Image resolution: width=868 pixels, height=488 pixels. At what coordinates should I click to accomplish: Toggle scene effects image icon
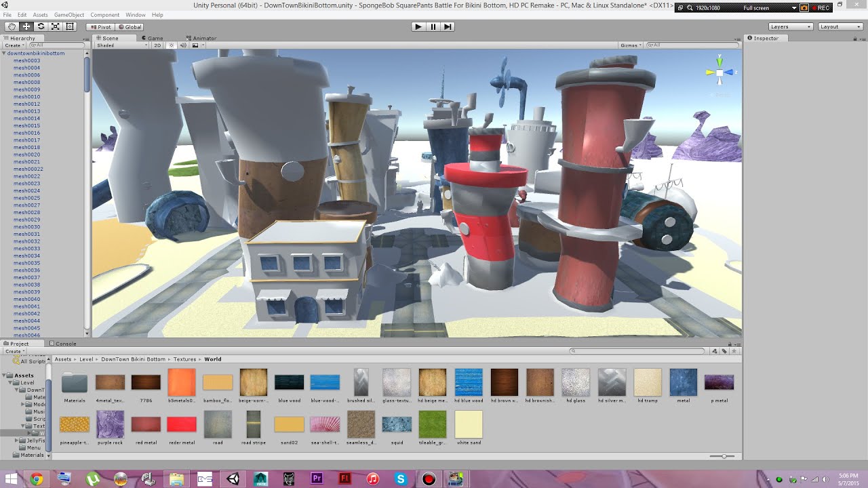(197, 45)
